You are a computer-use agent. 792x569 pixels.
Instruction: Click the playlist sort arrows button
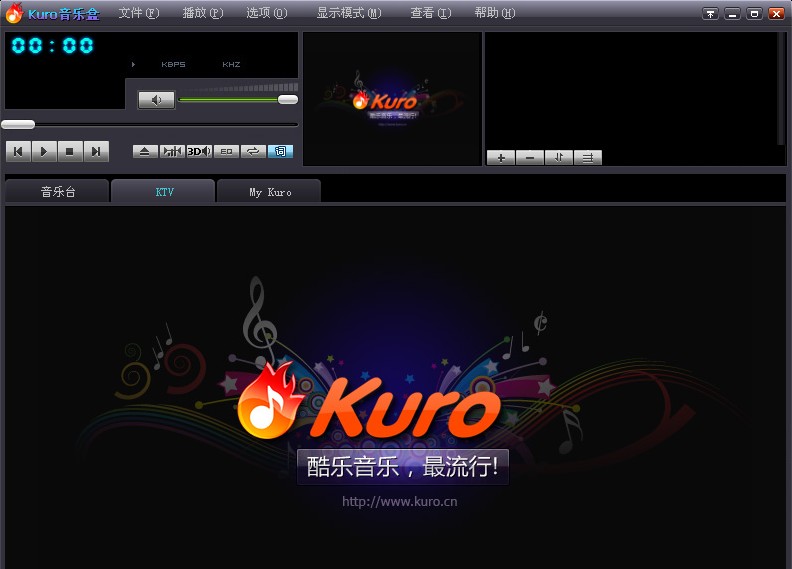point(559,158)
